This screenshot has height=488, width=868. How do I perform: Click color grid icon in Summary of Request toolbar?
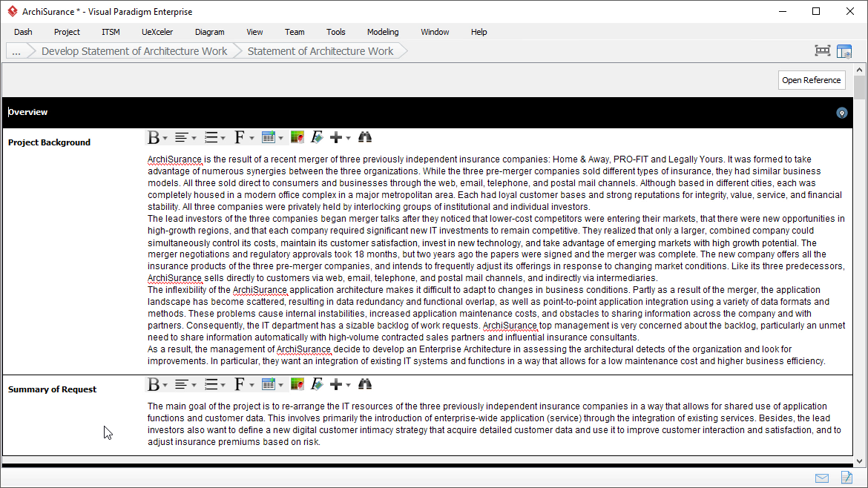297,384
